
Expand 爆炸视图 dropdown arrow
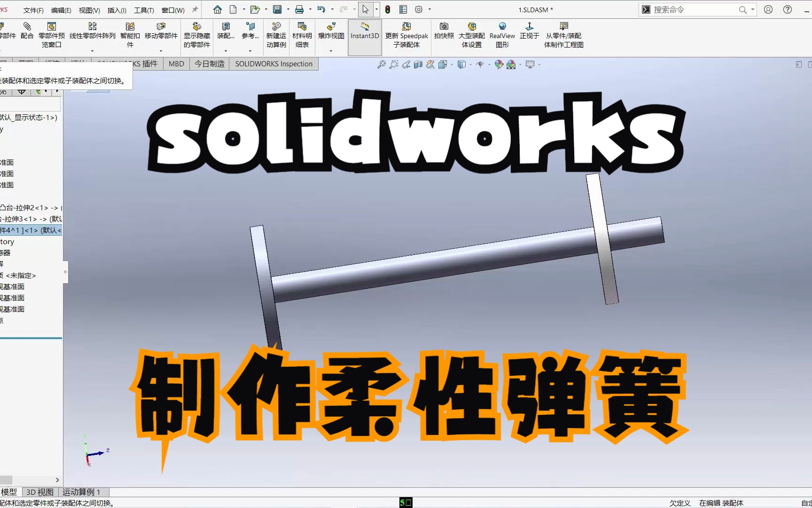[x=331, y=51]
